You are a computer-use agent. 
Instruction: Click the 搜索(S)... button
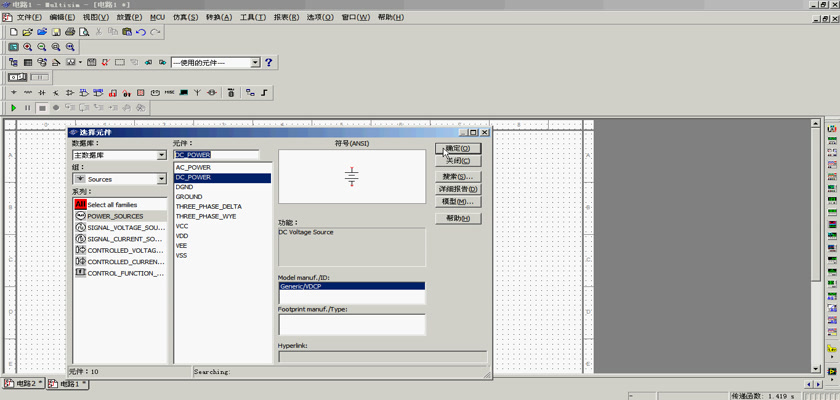tap(458, 176)
